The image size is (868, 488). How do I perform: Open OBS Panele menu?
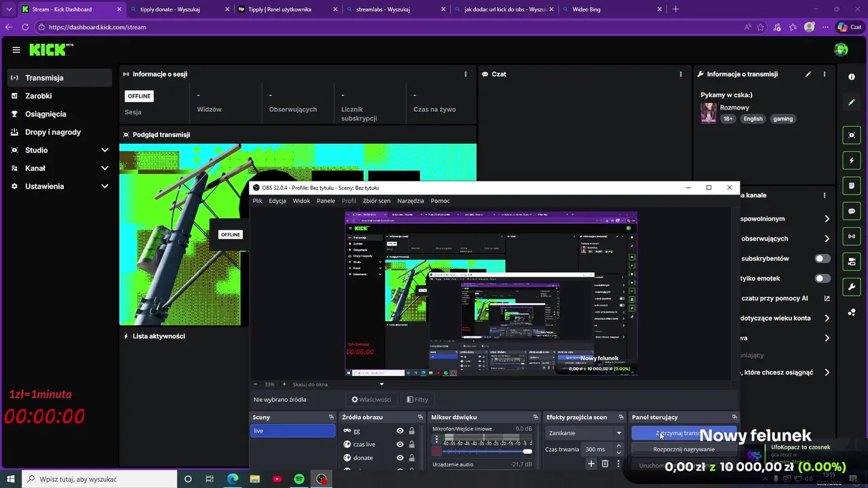pos(326,201)
